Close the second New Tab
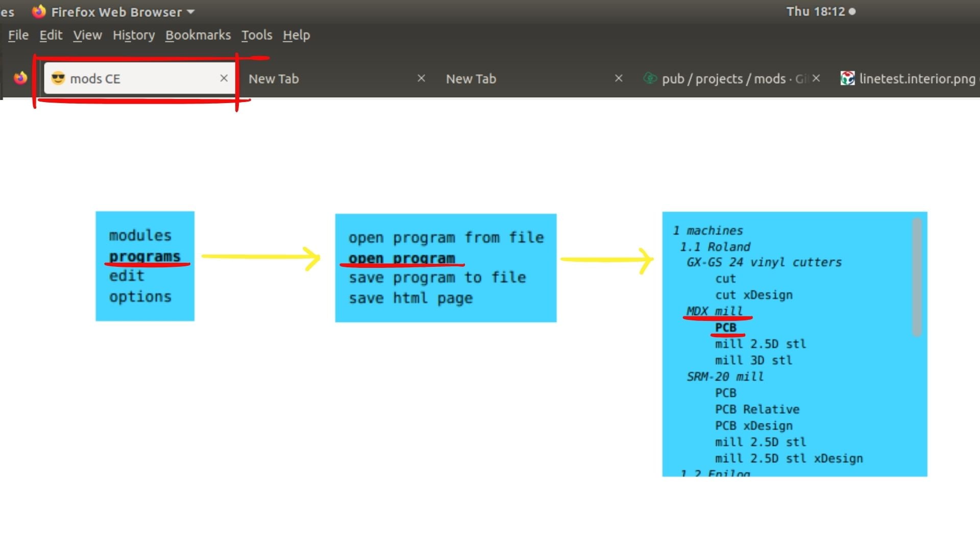This screenshot has height=551, width=980. 619,78
